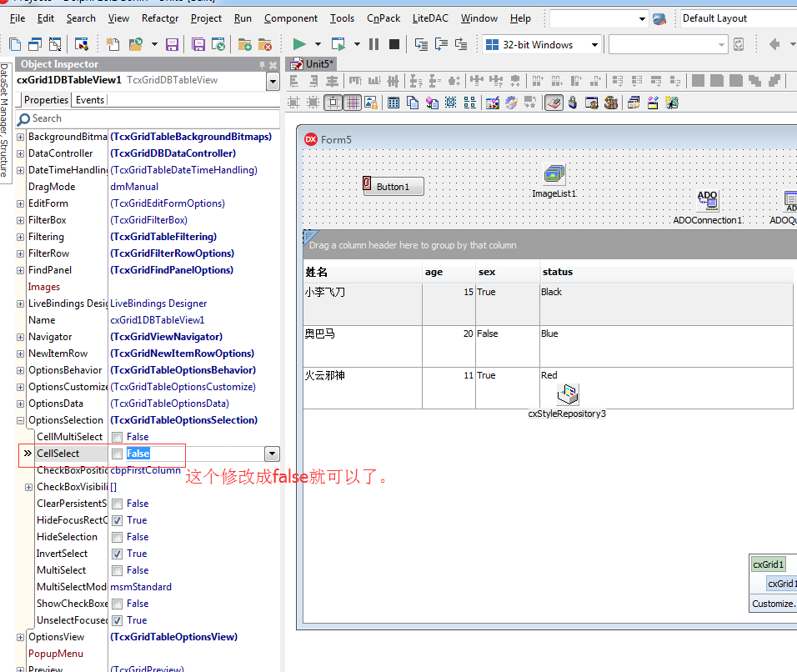Open the 32-bit Windows platform dropdown
The image size is (797, 672).
coord(594,45)
